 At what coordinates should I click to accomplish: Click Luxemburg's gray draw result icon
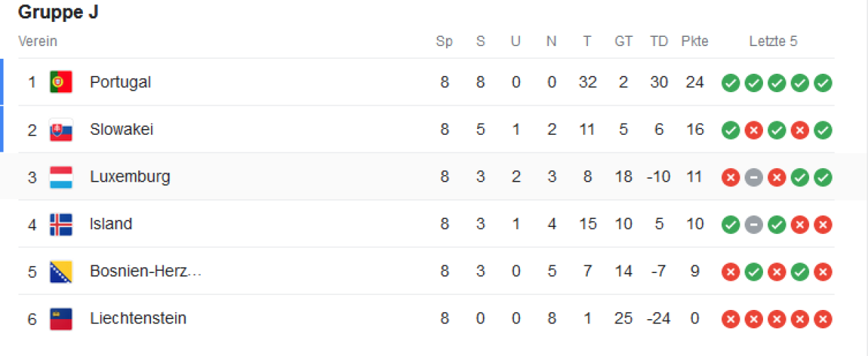[x=754, y=177]
